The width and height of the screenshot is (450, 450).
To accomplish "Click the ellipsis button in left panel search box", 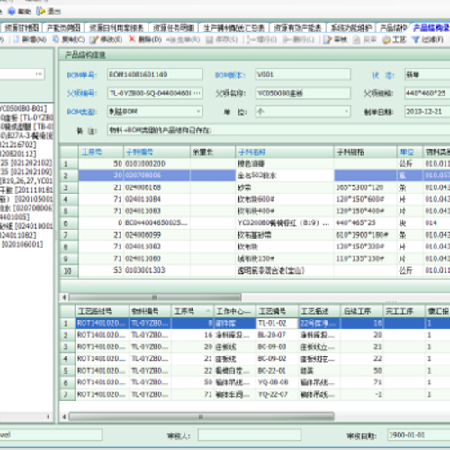I will pos(39,74).
